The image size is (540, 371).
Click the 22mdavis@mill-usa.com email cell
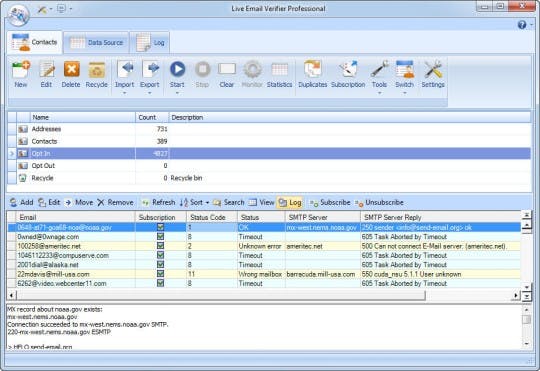(x=75, y=274)
